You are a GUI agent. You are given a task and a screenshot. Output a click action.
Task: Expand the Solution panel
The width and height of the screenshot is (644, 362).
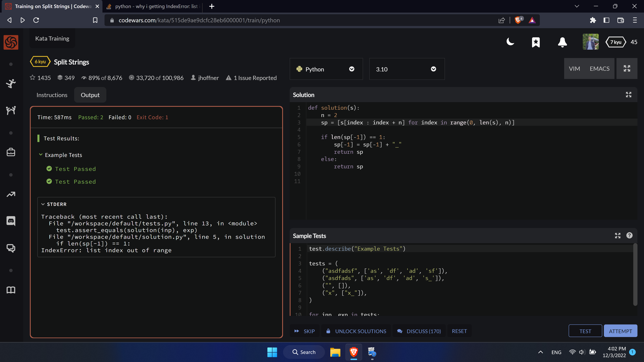point(629,95)
